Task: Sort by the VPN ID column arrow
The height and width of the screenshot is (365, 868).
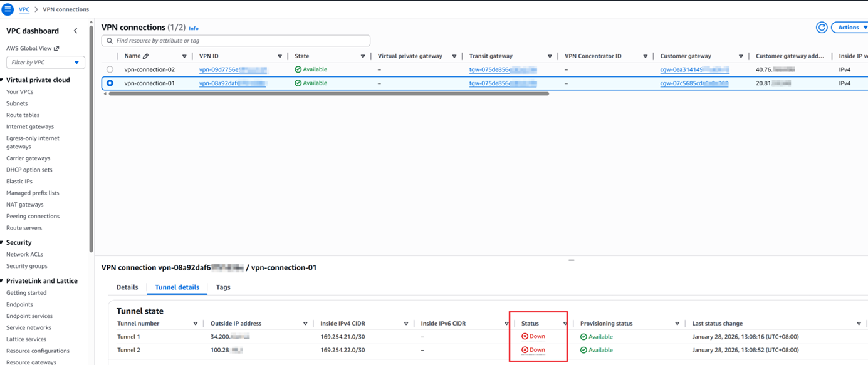Action: pyautogui.click(x=280, y=56)
